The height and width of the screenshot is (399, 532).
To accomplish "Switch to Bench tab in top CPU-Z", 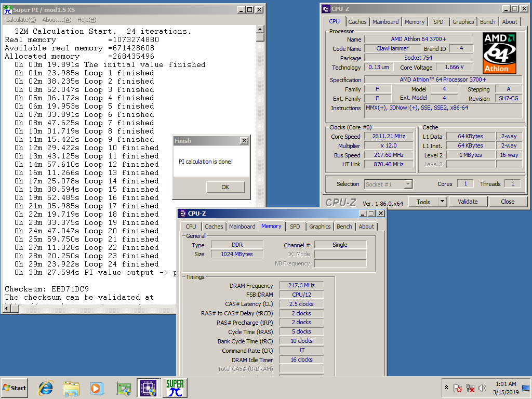I will point(487,22).
